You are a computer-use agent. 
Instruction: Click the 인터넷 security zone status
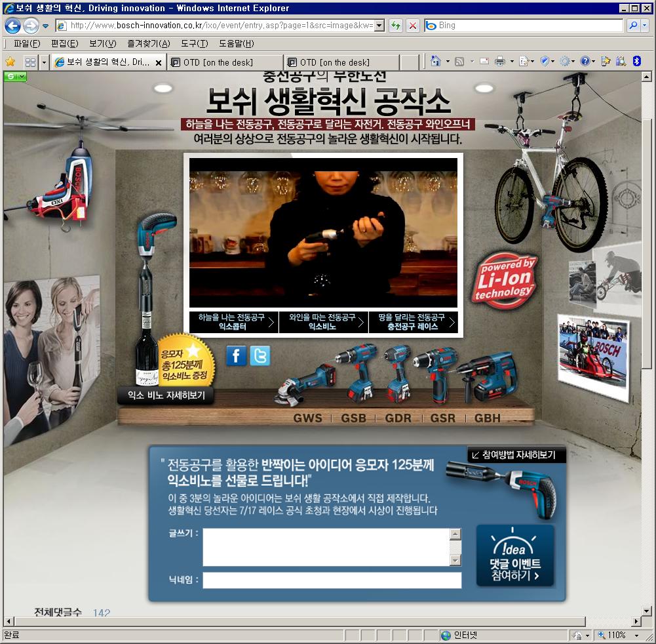(460, 635)
